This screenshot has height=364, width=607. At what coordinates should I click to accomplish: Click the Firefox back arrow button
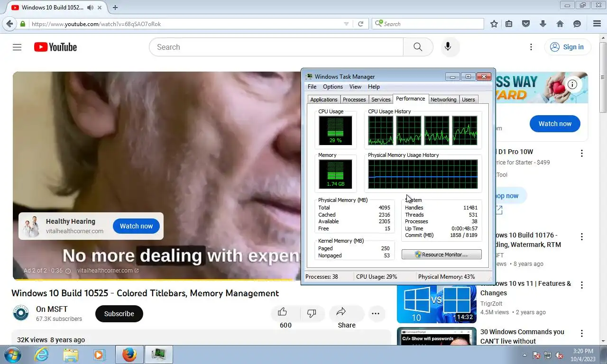(9, 24)
